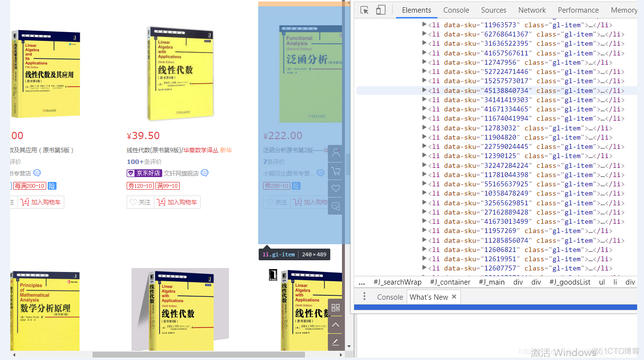Select #J_container in the breadcrumb bar
Image resolution: width=644 pixels, height=360 pixels.
[450, 282]
